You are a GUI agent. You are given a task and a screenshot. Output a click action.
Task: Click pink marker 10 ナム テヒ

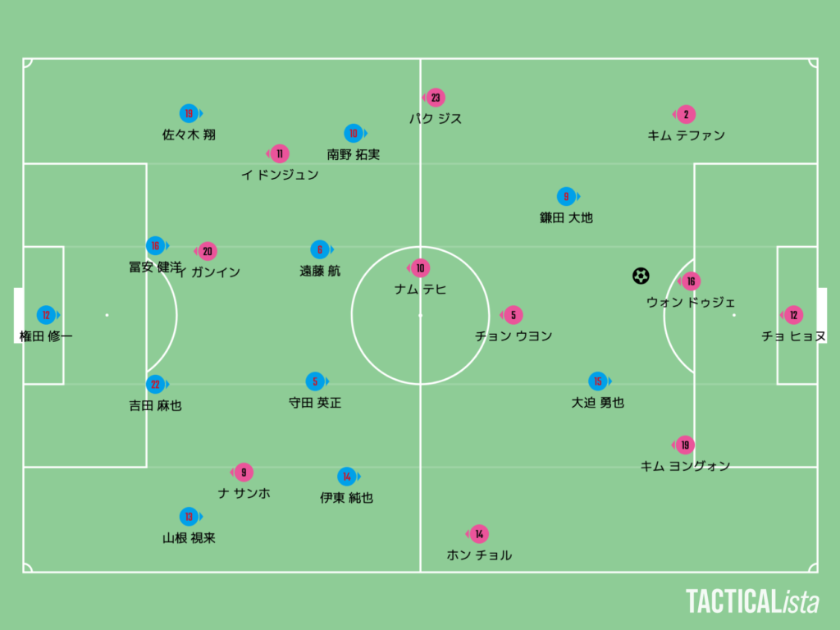point(419,268)
